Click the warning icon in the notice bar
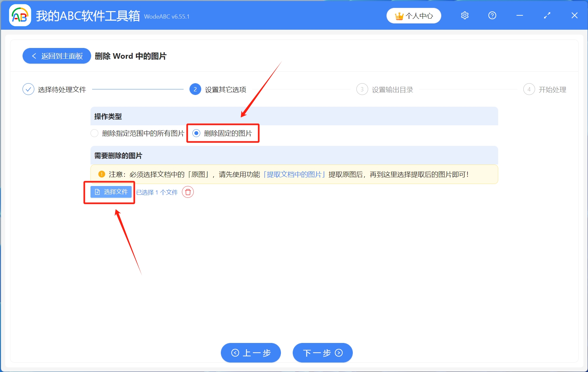The height and width of the screenshot is (372, 588). point(102,174)
